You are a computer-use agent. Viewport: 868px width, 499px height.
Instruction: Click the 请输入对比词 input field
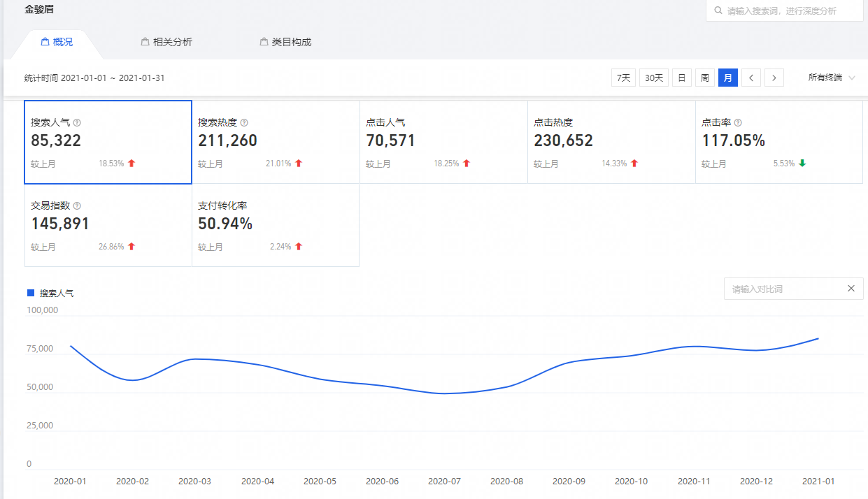[x=783, y=289]
